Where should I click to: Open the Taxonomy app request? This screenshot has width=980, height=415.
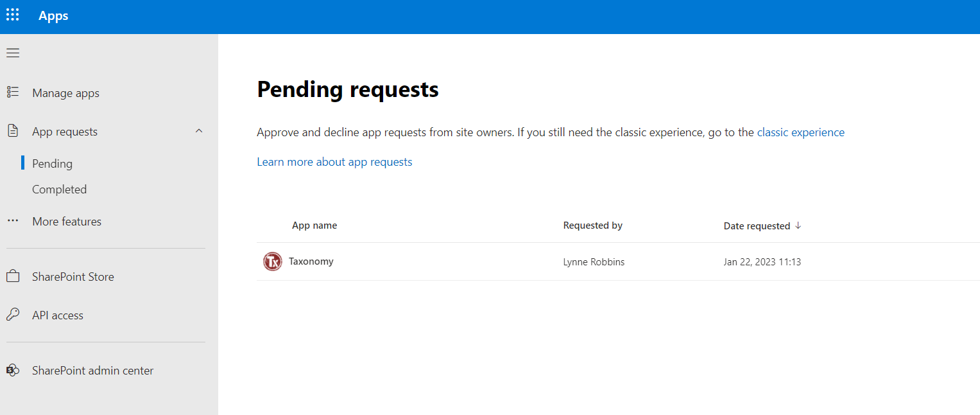coord(311,261)
